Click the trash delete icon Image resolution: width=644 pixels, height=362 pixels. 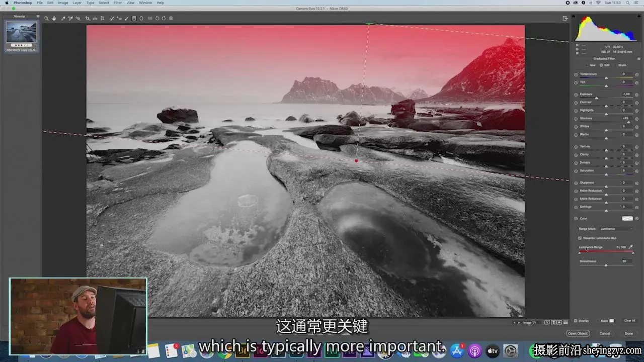click(171, 18)
